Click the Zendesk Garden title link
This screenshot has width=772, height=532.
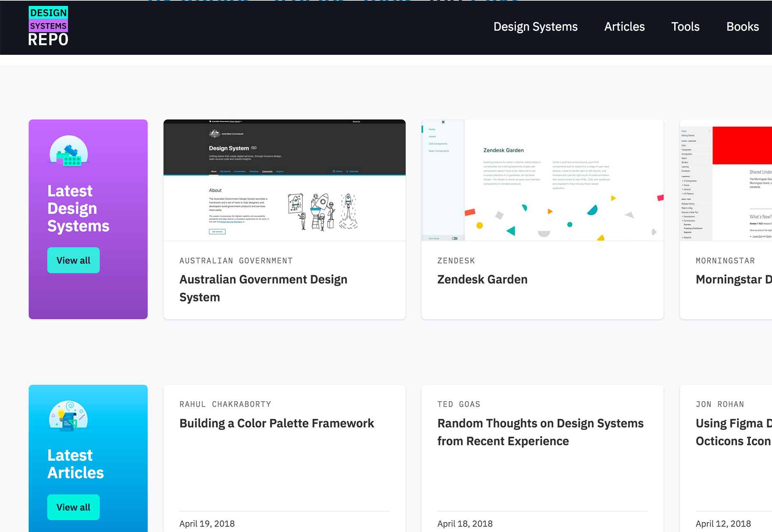[482, 279]
